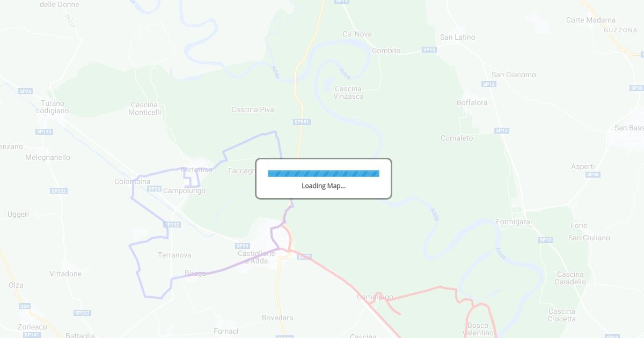Click the Formigara town label
The width and height of the screenshot is (644, 338).
[513, 222]
